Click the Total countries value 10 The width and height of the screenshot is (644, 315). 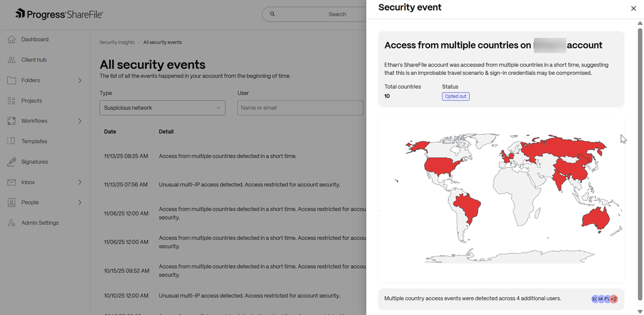(x=387, y=96)
